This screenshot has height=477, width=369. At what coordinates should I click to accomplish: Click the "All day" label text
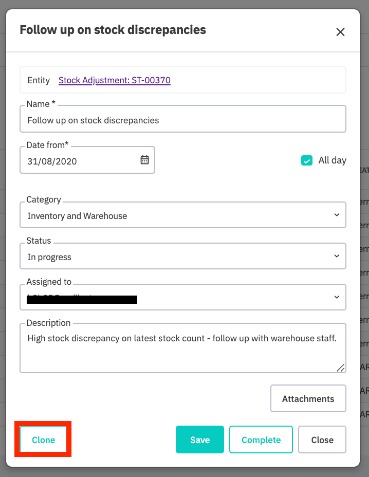click(x=332, y=160)
